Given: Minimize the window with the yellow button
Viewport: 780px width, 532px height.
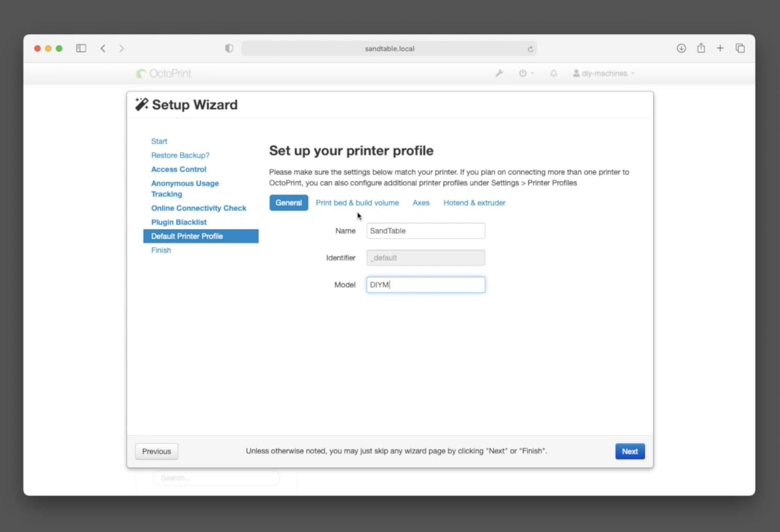Looking at the screenshot, I should 48,48.
